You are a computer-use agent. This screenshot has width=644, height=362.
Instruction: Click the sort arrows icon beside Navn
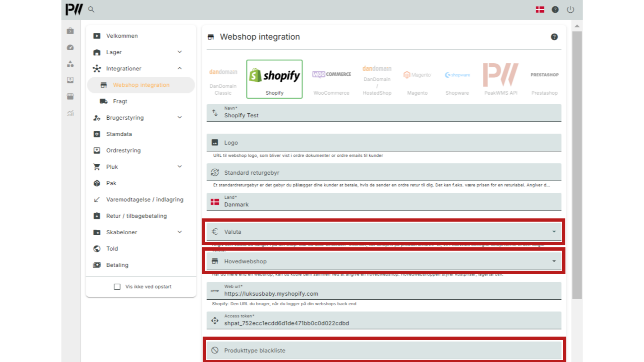215,113
